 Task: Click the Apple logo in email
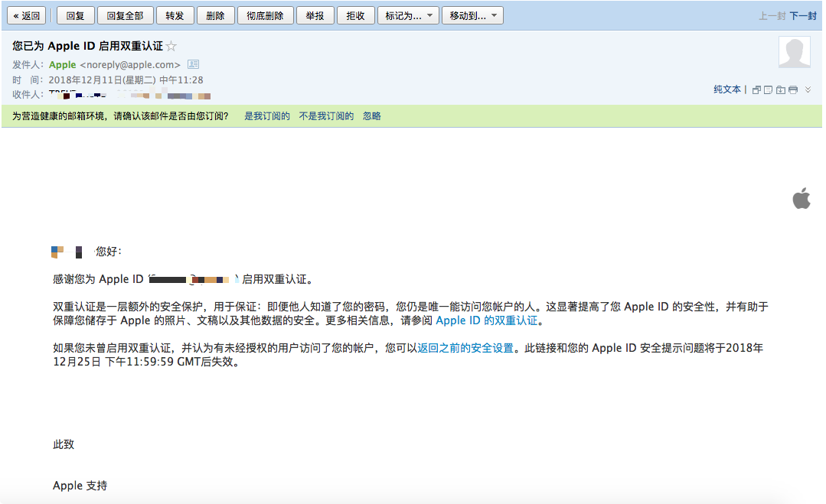[802, 198]
